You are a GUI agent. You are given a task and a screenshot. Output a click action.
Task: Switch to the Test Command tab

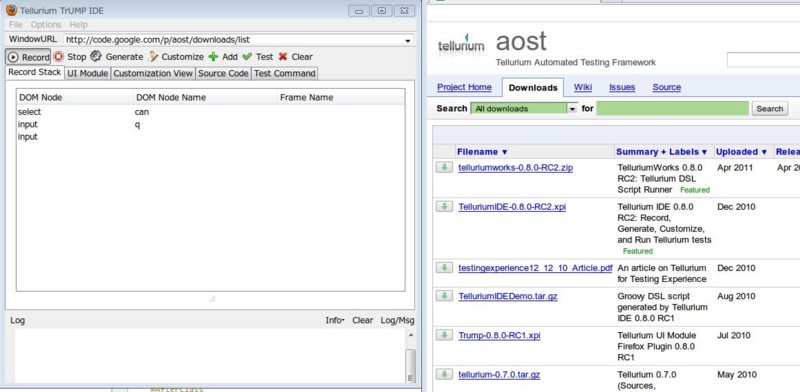pos(285,74)
